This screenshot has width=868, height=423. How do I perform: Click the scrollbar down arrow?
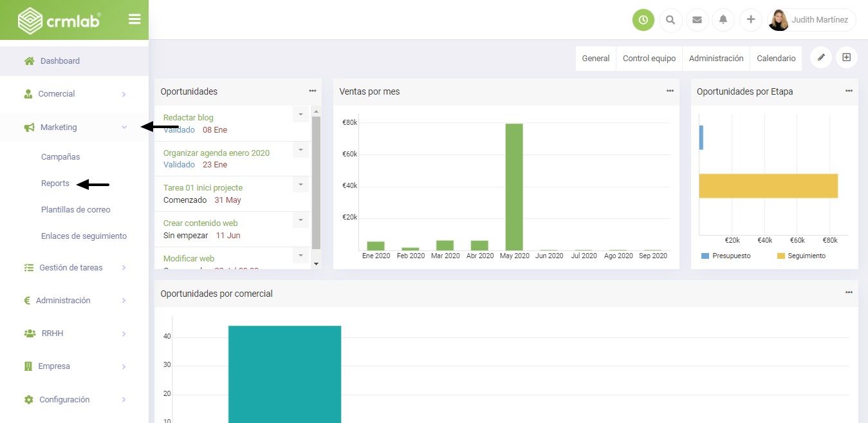316,264
